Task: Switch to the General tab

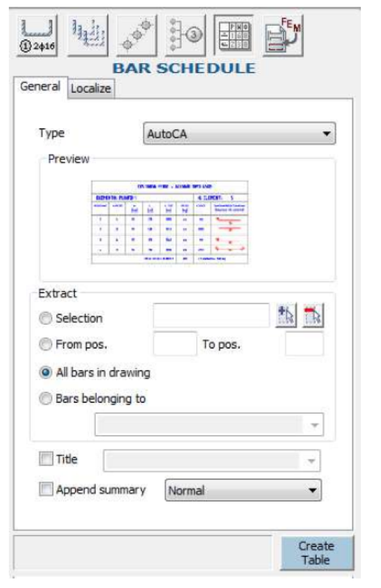Action: 40,87
